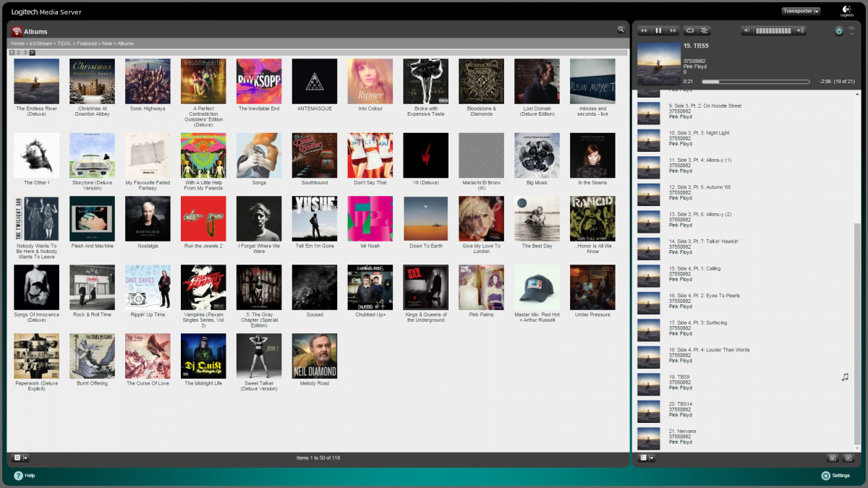Viewport: 868px width, 488px height.
Task: Open the playlist view mode dropdown
Action: click(647, 458)
